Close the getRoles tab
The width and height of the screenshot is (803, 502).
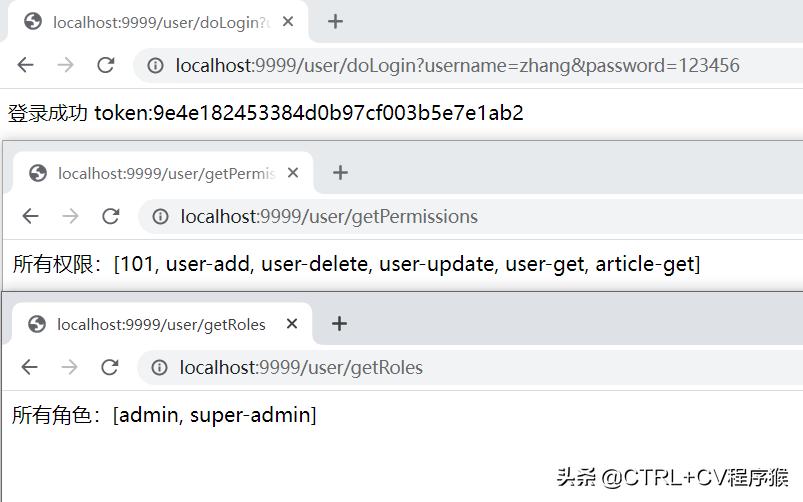tap(292, 324)
